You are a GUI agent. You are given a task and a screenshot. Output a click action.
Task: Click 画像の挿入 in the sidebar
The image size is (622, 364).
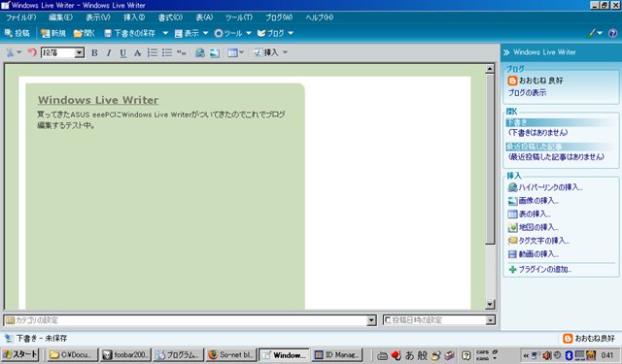coord(534,201)
